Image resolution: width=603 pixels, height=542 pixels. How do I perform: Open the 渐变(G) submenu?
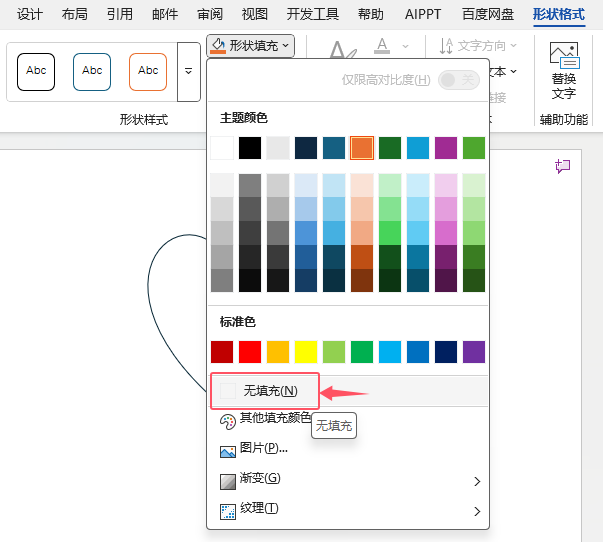(x=349, y=479)
